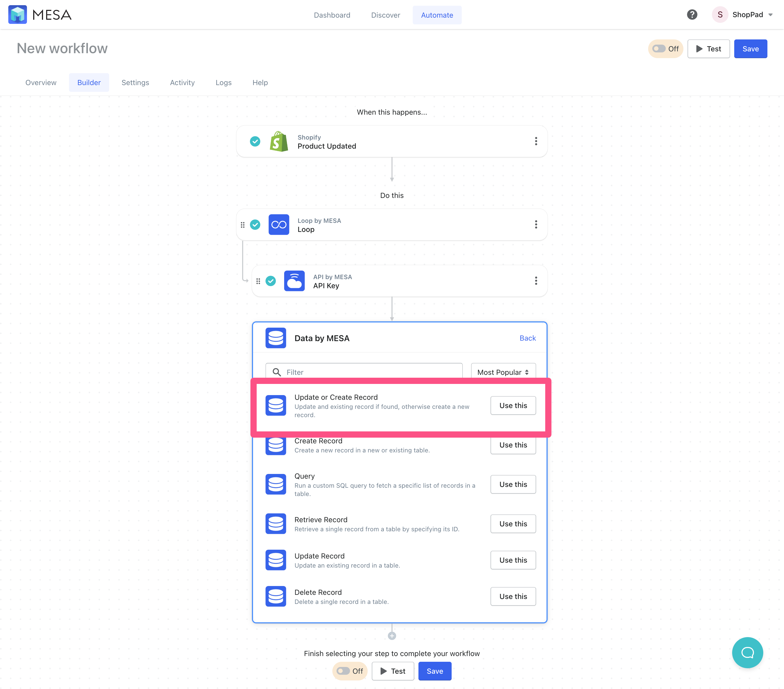Open Loop step three-dot menu

(536, 225)
